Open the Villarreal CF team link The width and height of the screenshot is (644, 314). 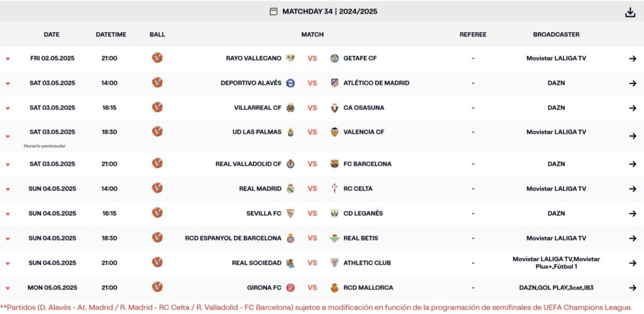258,108
